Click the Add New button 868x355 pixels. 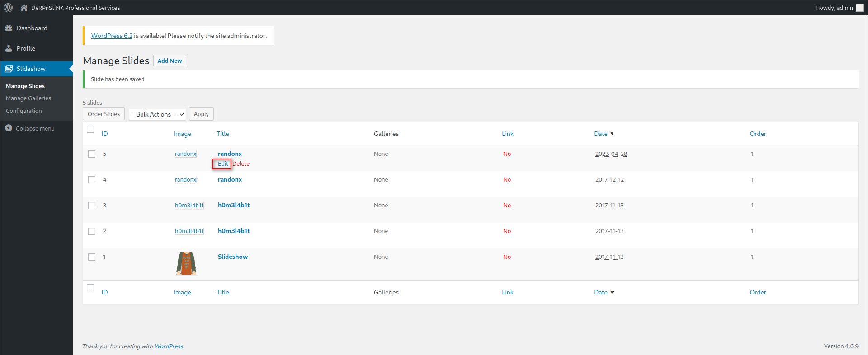170,61
